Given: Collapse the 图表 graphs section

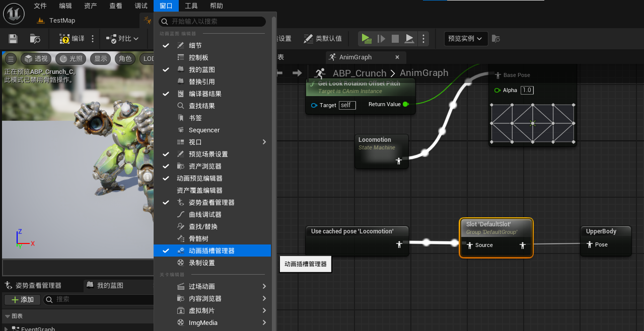Looking at the screenshot, I should pos(7,316).
